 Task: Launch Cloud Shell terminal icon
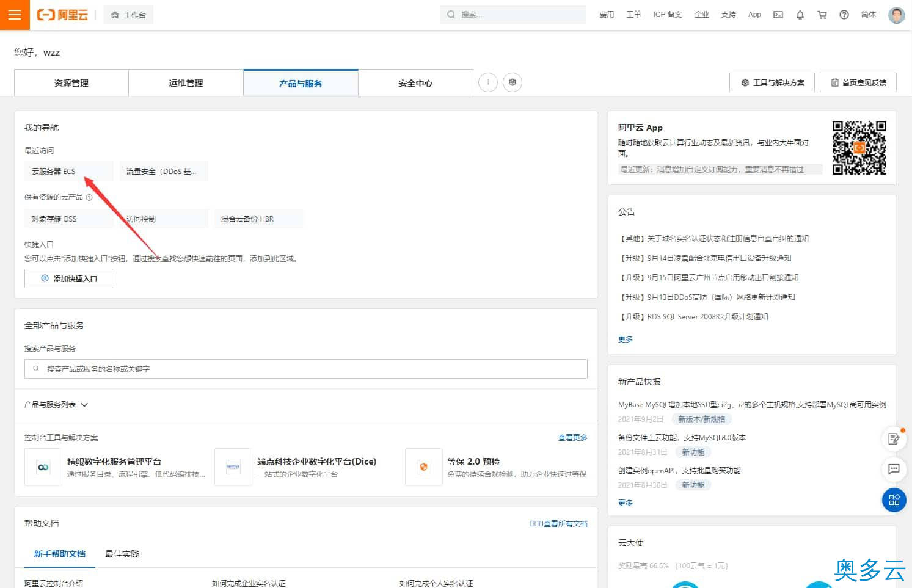(x=778, y=15)
